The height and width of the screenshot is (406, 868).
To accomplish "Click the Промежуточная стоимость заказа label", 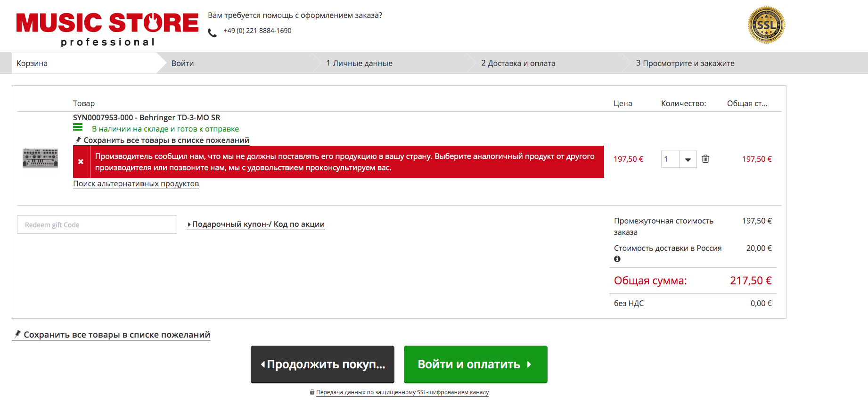I will 663,226.
